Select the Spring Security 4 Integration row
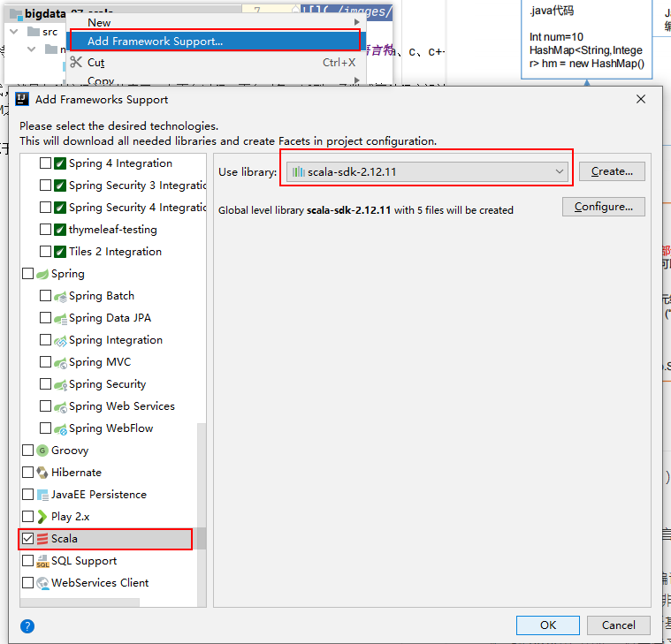This screenshot has height=644, width=671. pyautogui.click(x=113, y=208)
